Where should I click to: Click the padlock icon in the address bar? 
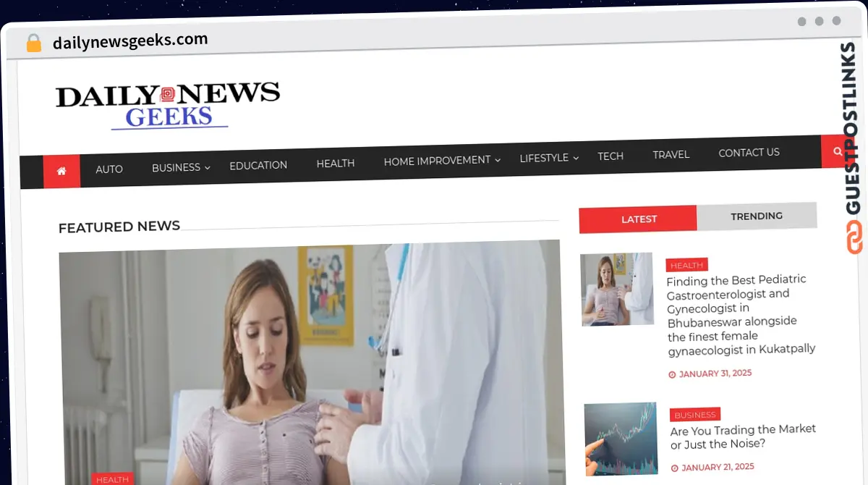tap(33, 41)
